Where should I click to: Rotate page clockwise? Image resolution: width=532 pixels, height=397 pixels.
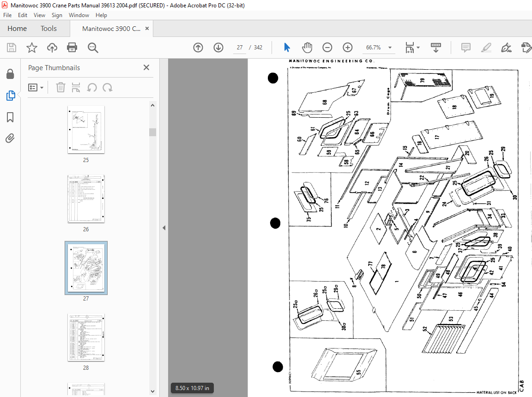coord(108,87)
